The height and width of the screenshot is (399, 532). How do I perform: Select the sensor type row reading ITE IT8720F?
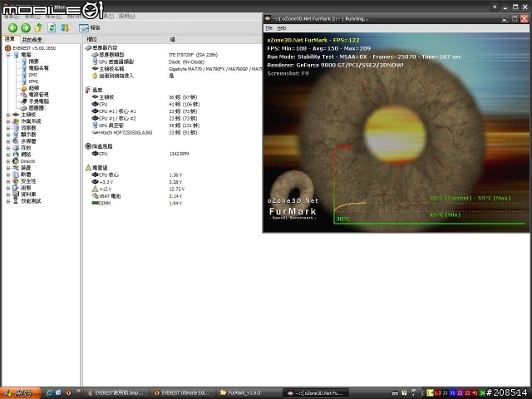pyautogui.click(x=173, y=55)
